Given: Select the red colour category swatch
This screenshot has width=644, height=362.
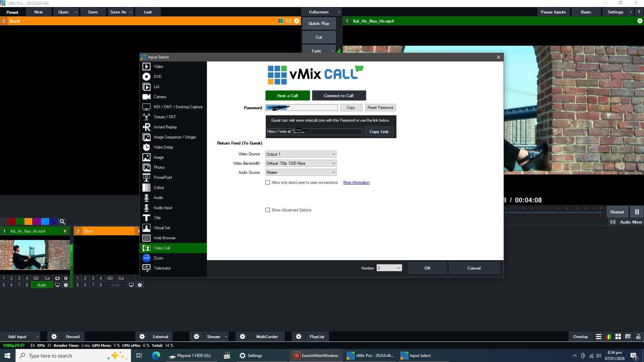Looking at the screenshot, I should 11,222.
